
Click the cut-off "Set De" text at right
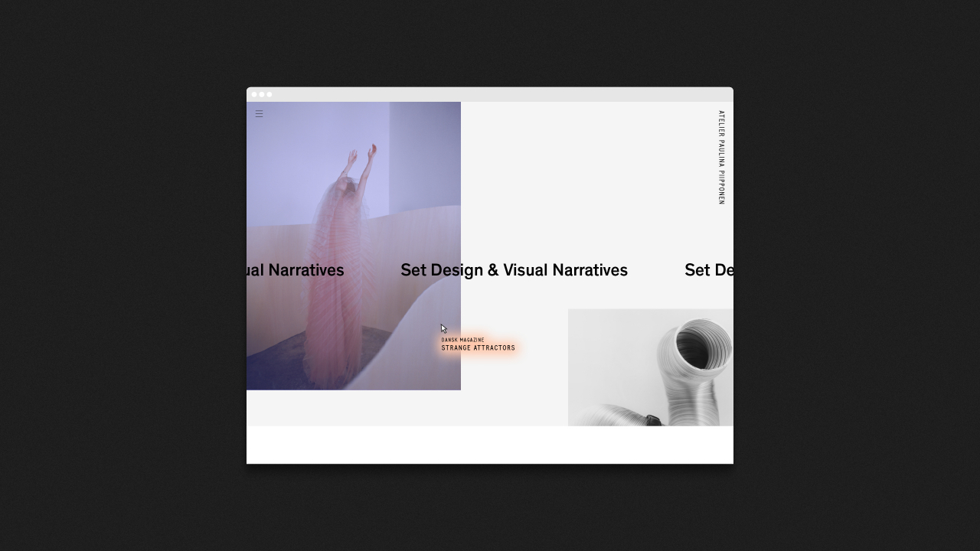(708, 270)
